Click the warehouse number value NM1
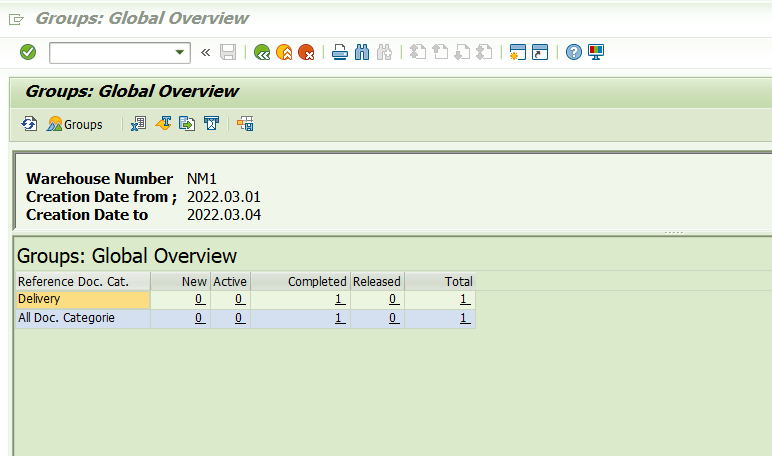This screenshot has width=772, height=456. pos(201,179)
